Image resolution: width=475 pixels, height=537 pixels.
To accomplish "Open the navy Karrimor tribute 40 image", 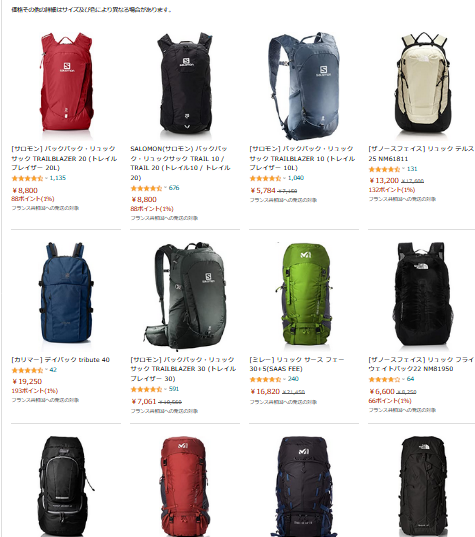I will (x=66, y=293).
